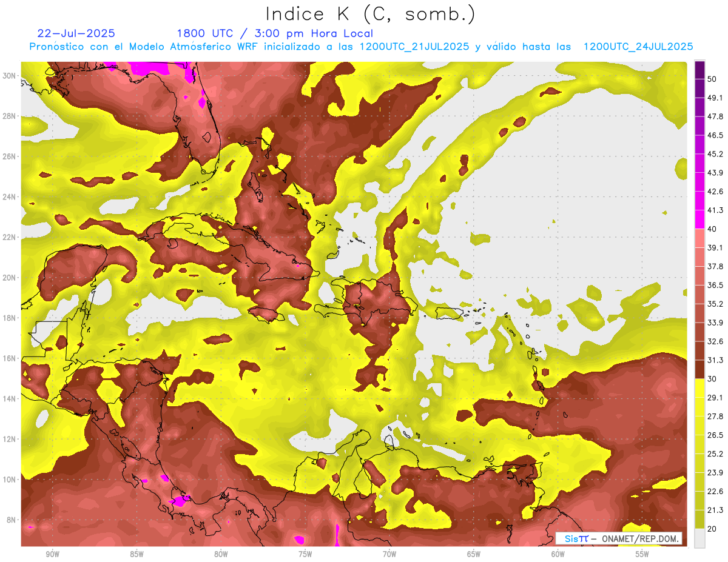Click the '33.9' legend value
This screenshot has height=562, width=728.
[x=715, y=323]
